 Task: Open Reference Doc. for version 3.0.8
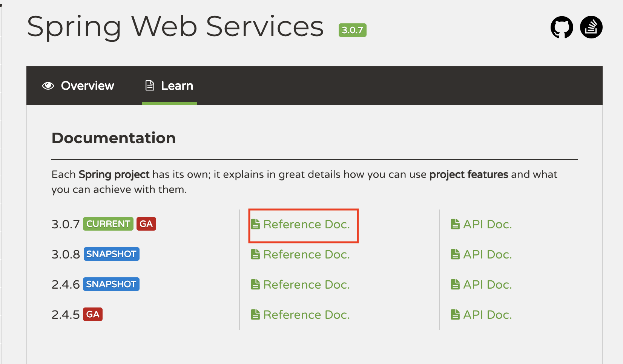click(301, 254)
